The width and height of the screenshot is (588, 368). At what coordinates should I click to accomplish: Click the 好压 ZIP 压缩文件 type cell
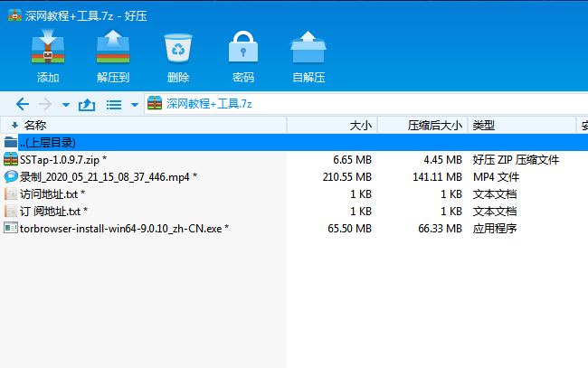[x=516, y=160]
